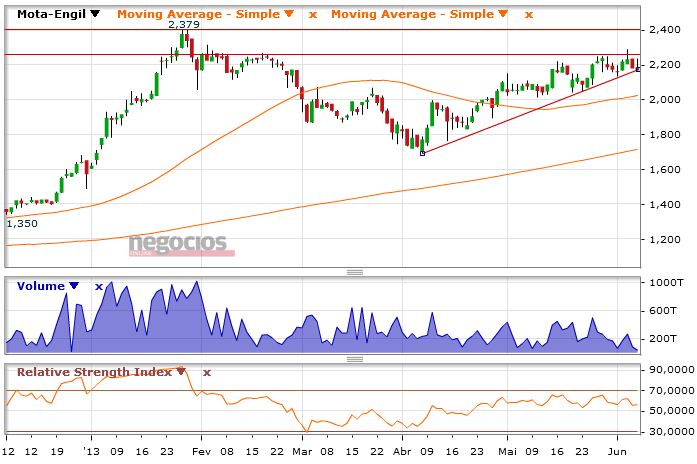The image size is (697, 464).
Task: Expand the first Moving Average - Simple dropdown
Action: pyautogui.click(x=289, y=14)
